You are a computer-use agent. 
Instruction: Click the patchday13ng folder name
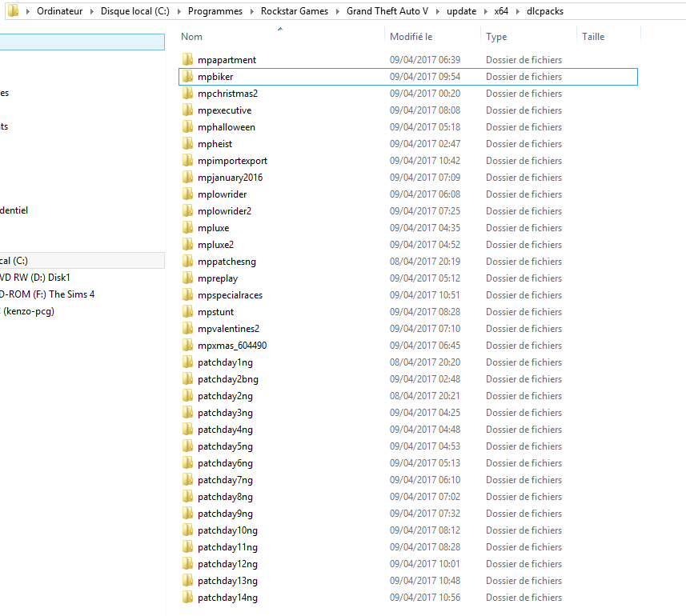click(227, 581)
